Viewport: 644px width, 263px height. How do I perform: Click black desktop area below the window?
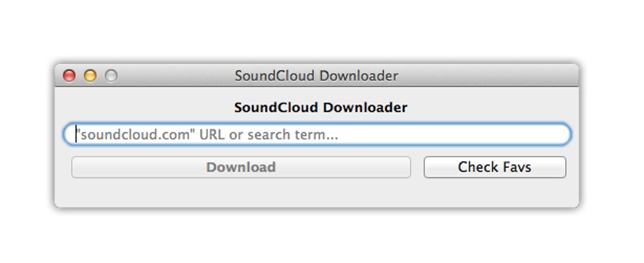(x=316, y=237)
